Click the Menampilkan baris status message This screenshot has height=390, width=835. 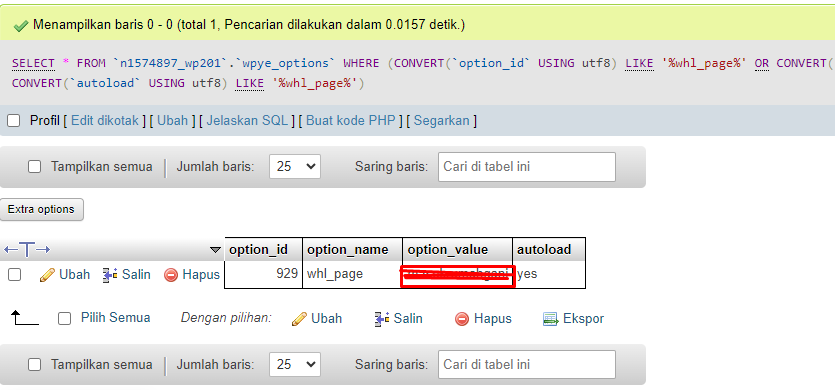click(x=249, y=25)
